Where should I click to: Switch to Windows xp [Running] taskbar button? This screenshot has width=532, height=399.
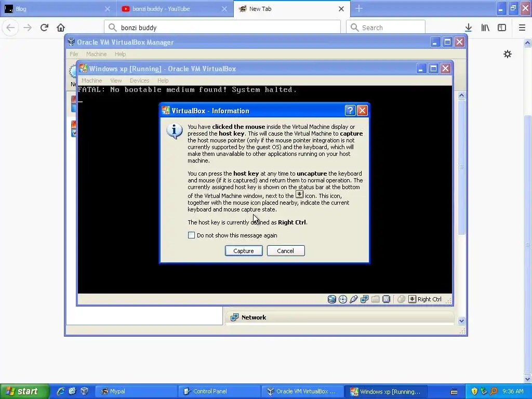click(385, 391)
